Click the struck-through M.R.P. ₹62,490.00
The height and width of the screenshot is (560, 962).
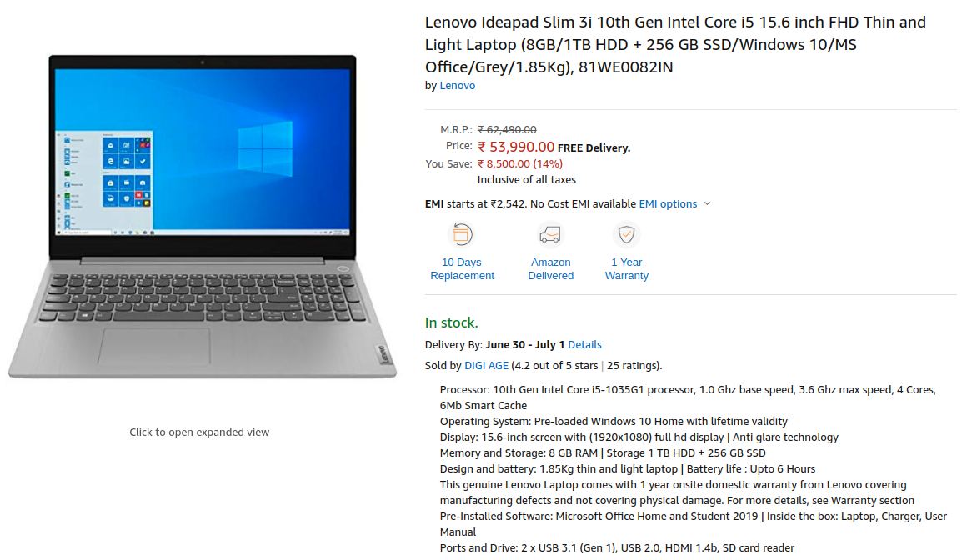coord(507,130)
